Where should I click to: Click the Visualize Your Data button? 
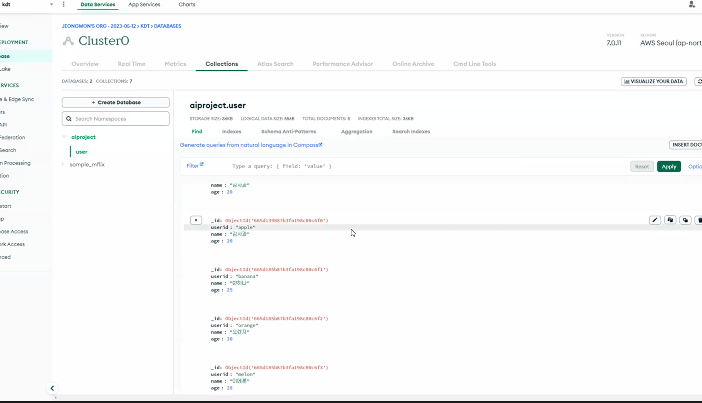tap(654, 81)
